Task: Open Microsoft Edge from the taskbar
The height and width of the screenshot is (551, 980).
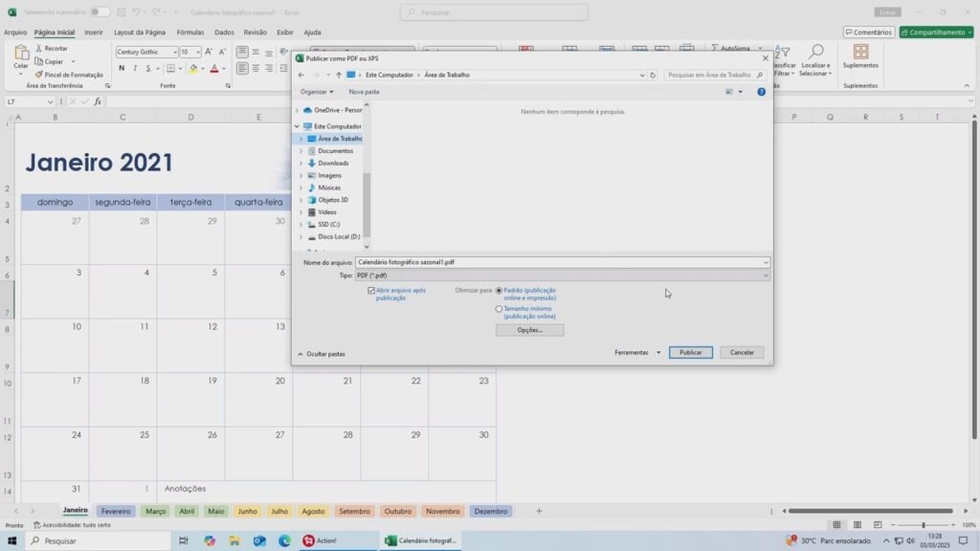Action: pos(284,540)
